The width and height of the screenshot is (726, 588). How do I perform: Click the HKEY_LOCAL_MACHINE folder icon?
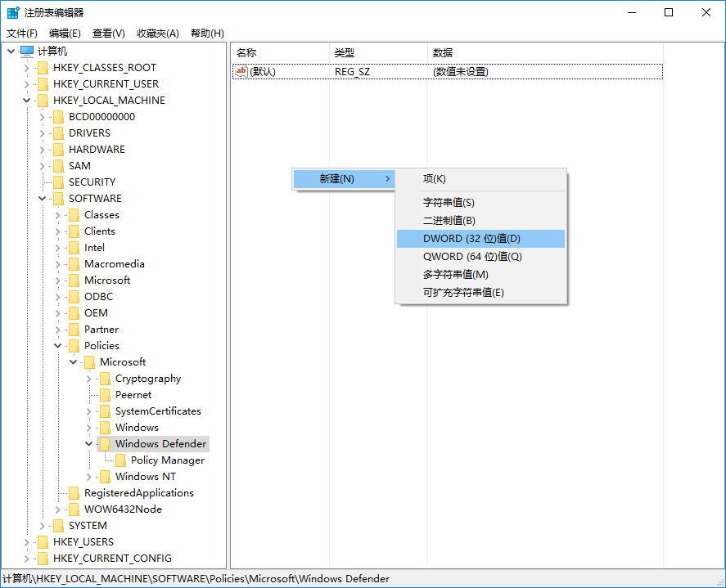click(x=43, y=101)
